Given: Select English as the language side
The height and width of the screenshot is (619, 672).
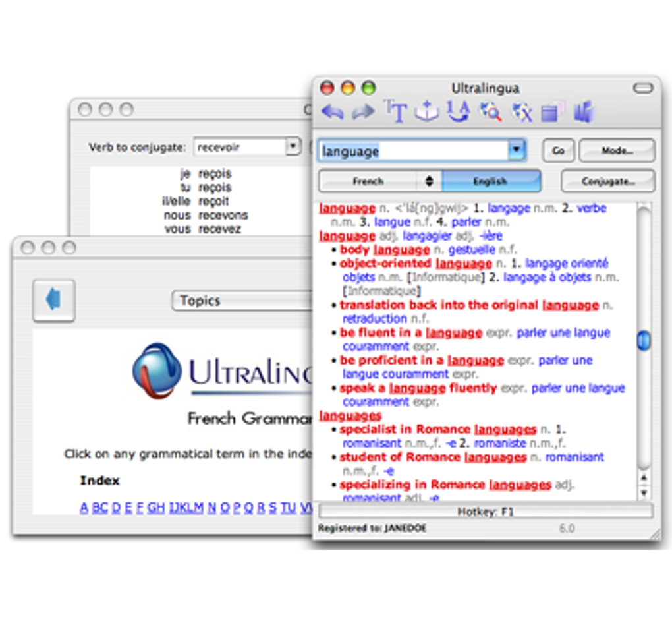Looking at the screenshot, I should tap(491, 181).
